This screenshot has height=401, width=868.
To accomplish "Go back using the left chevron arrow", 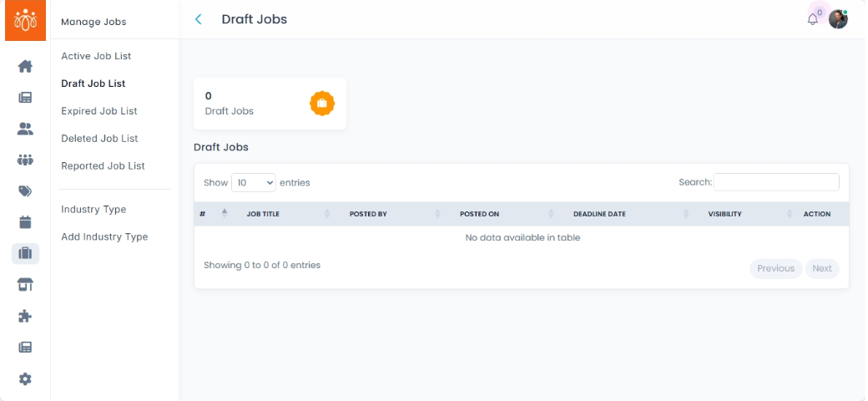I will click(x=199, y=19).
